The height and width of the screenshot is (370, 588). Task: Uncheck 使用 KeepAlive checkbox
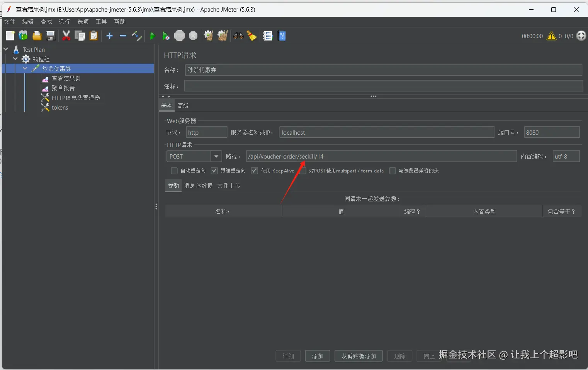point(254,171)
